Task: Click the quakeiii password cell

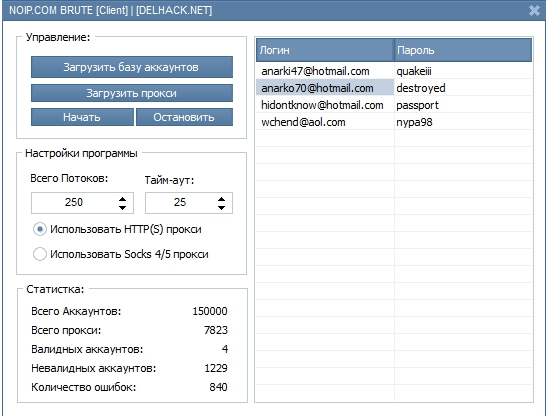Action: [463, 71]
